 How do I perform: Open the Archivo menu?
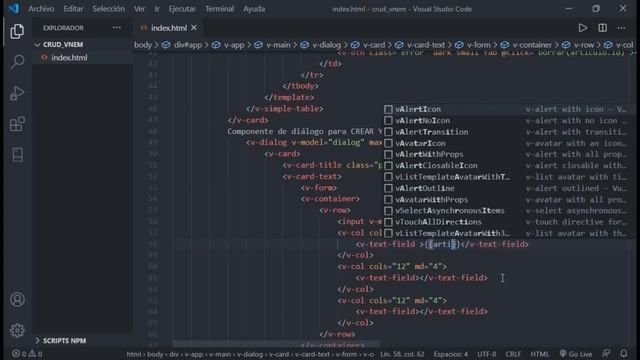(x=41, y=9)
